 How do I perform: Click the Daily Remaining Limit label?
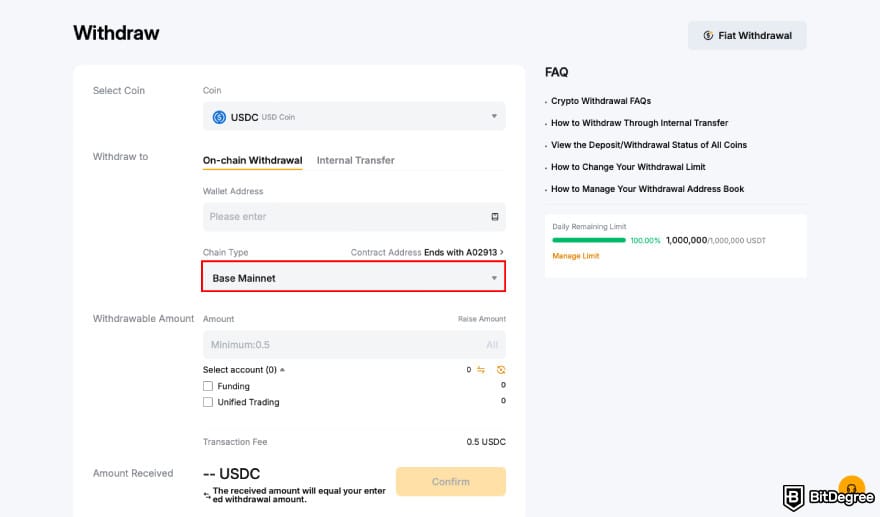pyautogui.click(x=589, y=227)
